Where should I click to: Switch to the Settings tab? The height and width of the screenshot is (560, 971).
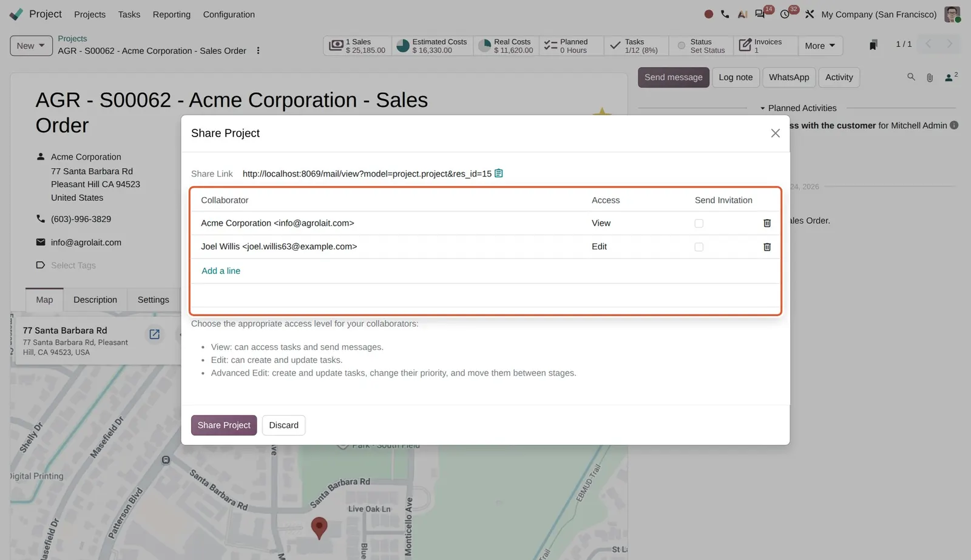tap(154, 300)
